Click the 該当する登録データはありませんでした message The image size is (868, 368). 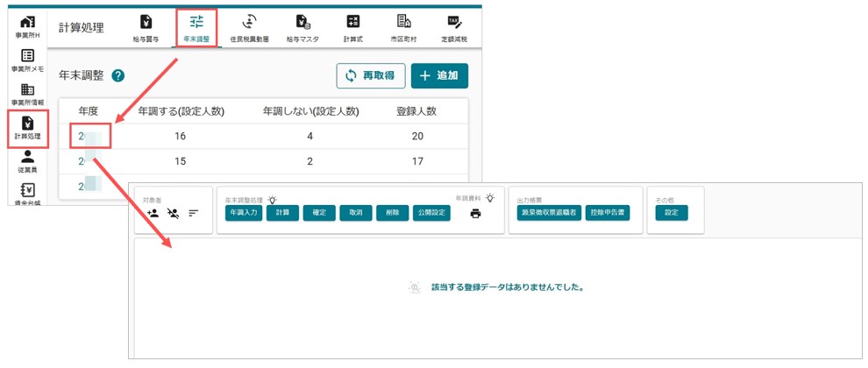point(509,287)
